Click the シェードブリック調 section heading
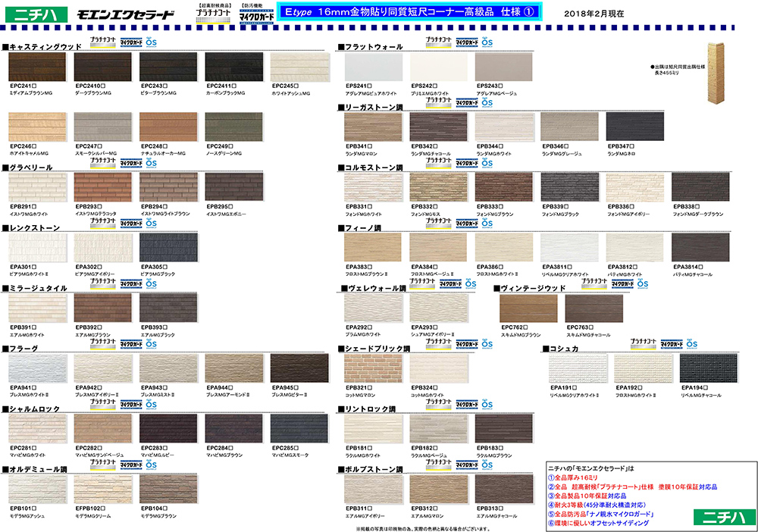 coord(374,349)
